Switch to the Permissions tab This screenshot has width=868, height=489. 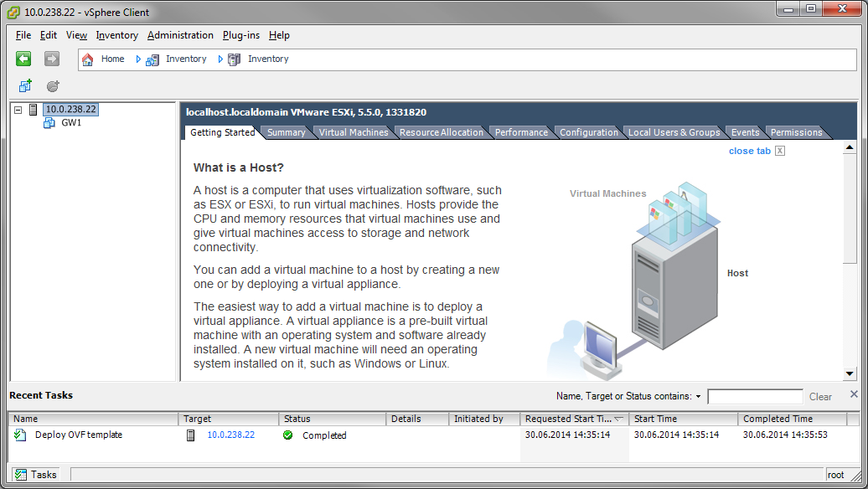(x=796, y=132)
